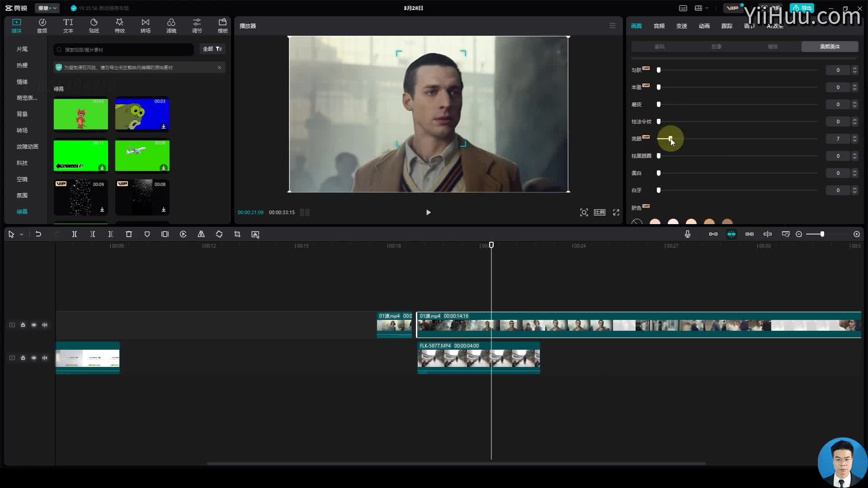Click the rotate clip icon
The width and height of the screenshot is (868, 488).
tap(219, 234)
